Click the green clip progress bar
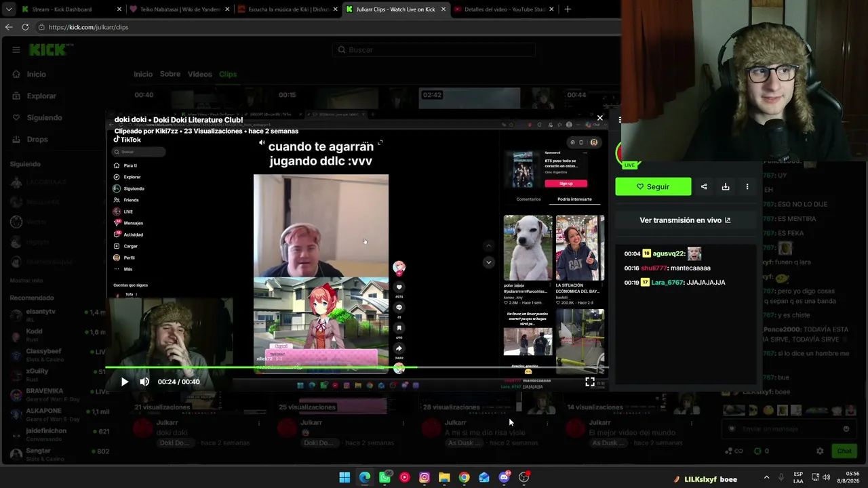This screenshot has height=488, width=868. coord(357,367)
